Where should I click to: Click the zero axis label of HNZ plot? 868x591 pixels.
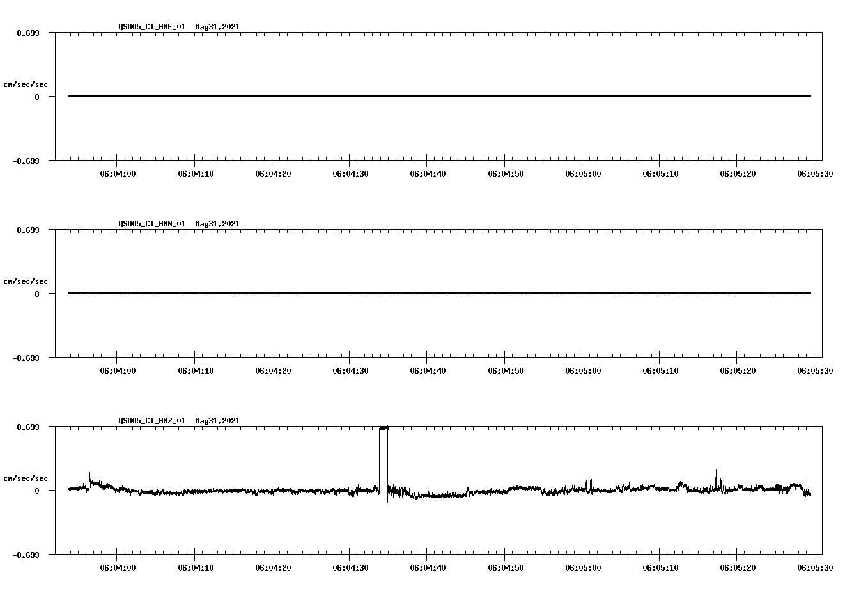point(37,491)
